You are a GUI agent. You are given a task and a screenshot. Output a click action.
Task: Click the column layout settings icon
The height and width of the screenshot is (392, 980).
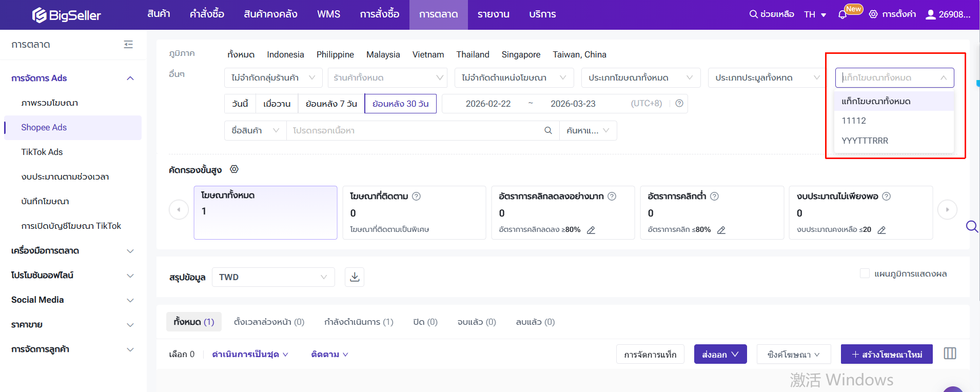[x=950, y=354]
